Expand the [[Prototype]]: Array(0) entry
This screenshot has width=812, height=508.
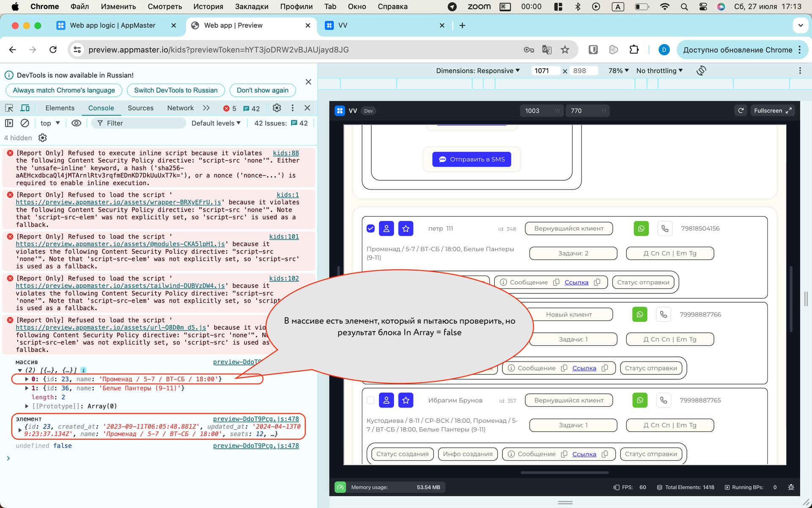click(x=27, y=406)
